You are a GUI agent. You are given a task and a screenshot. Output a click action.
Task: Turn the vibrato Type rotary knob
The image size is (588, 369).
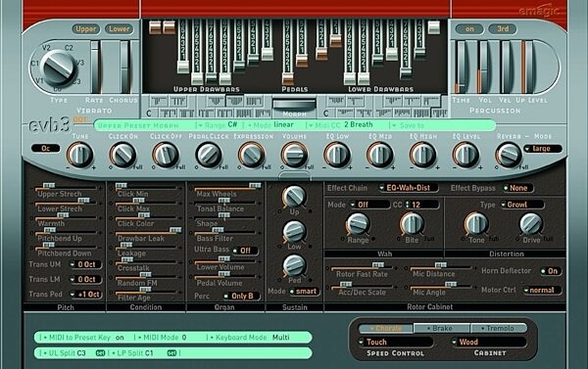click(x=59, y=69)
